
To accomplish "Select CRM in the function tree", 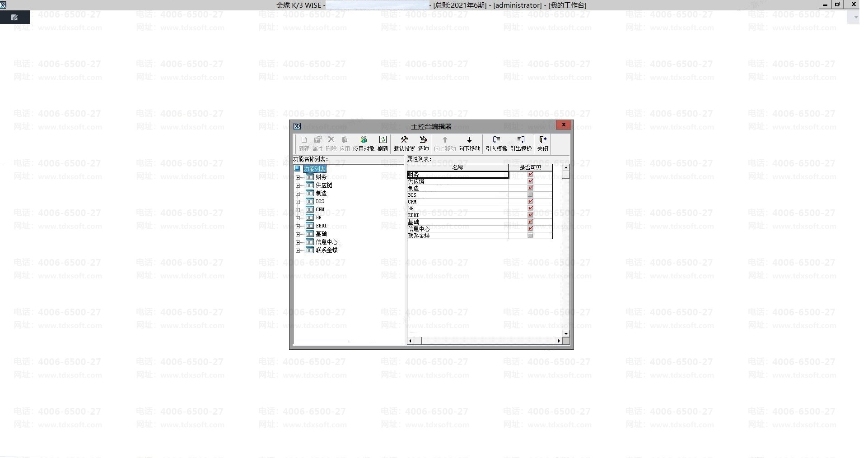I will point(320,209).
